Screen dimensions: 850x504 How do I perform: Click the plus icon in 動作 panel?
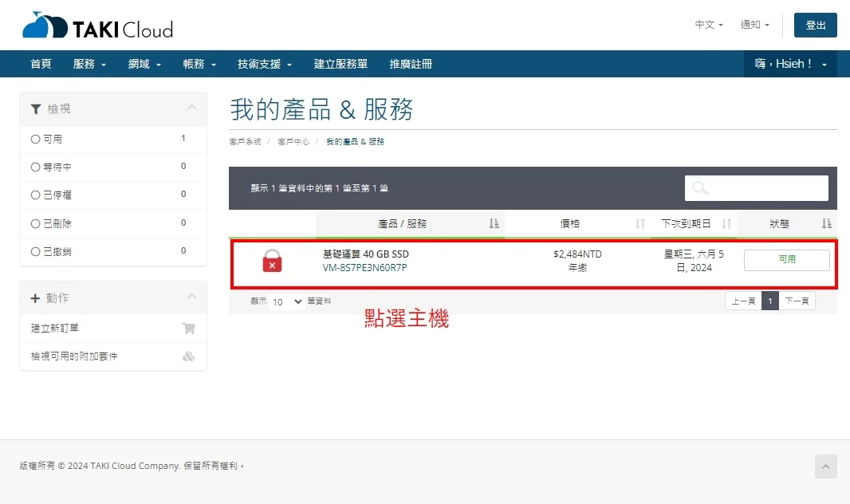point(35,298)
